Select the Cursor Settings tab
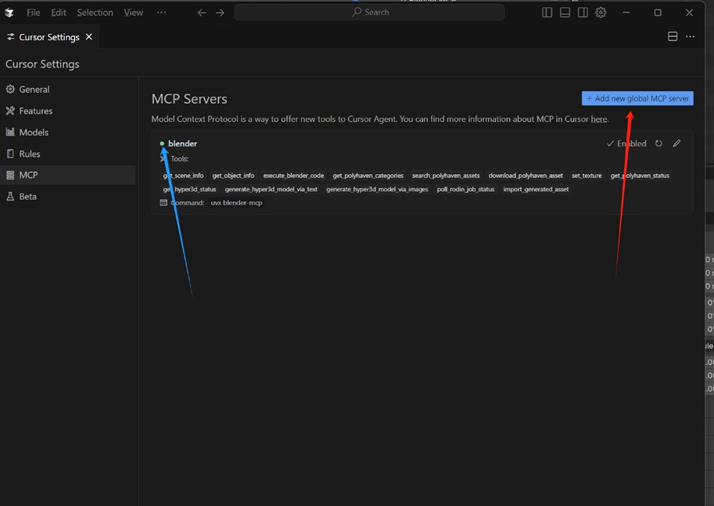The image size is (714, 506). 49,37
